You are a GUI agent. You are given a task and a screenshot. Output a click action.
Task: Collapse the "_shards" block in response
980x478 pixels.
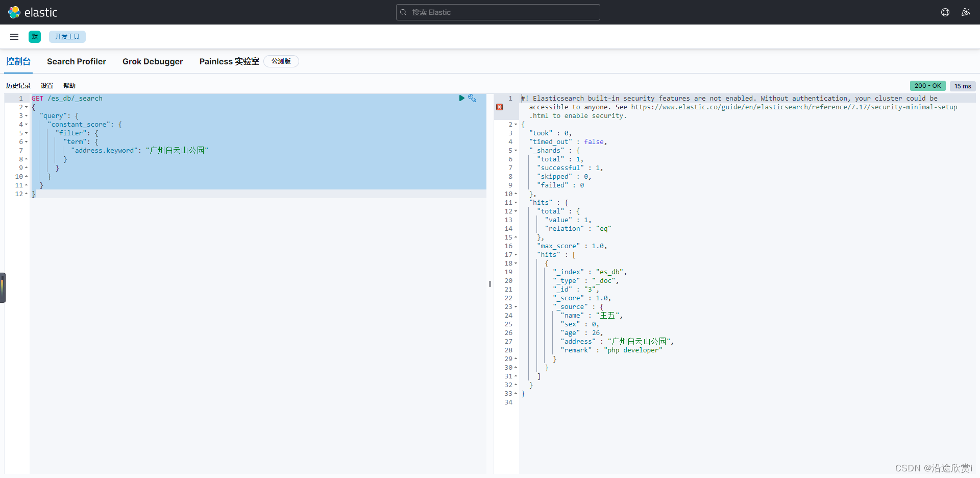tap(516, 151)
